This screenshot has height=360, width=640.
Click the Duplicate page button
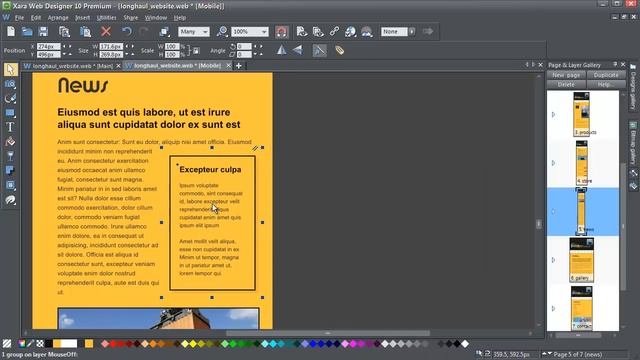point(606,75)
